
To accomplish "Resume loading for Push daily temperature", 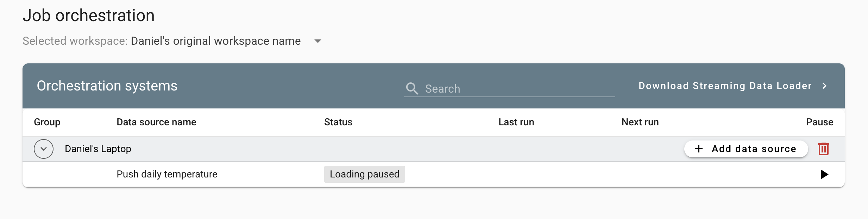I will coord(824,174).
